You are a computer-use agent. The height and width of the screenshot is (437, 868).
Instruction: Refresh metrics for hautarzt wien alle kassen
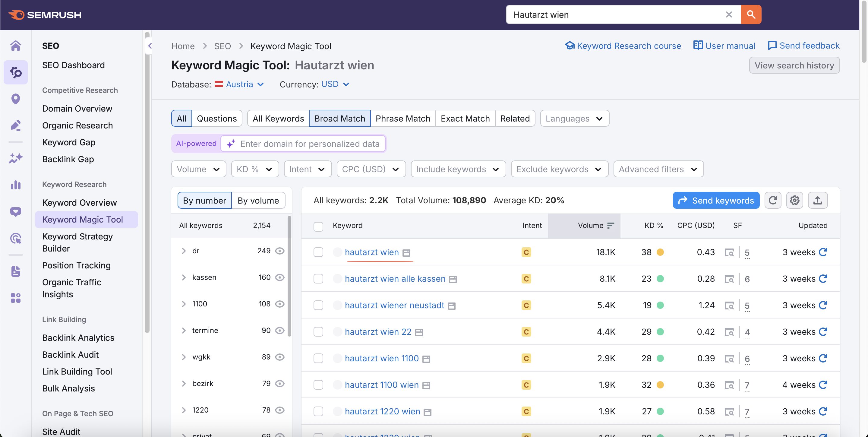pos(823,279)
